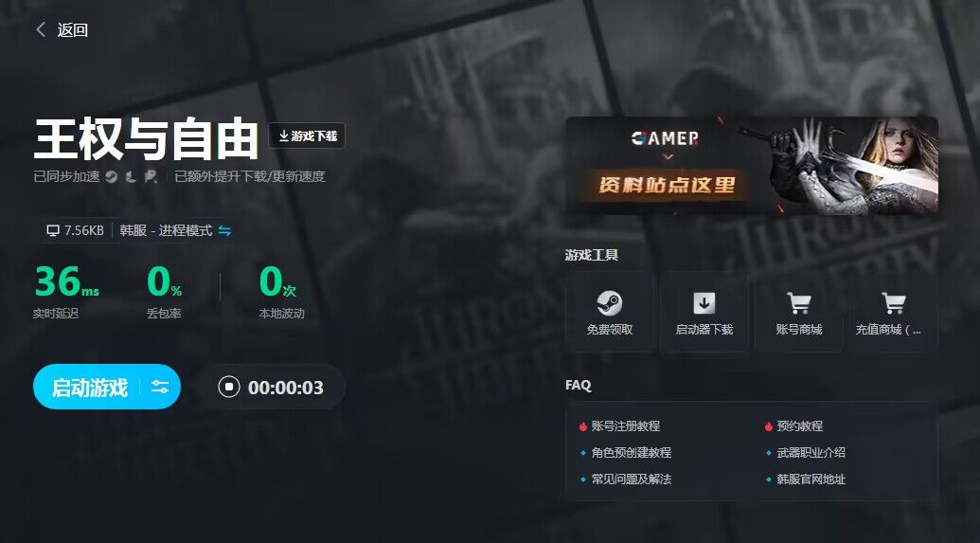The image size is (980, 543).
Task: Click the GAMER 资料站点这里 banner
Action: pyautogui.click(x=752, y=166)
